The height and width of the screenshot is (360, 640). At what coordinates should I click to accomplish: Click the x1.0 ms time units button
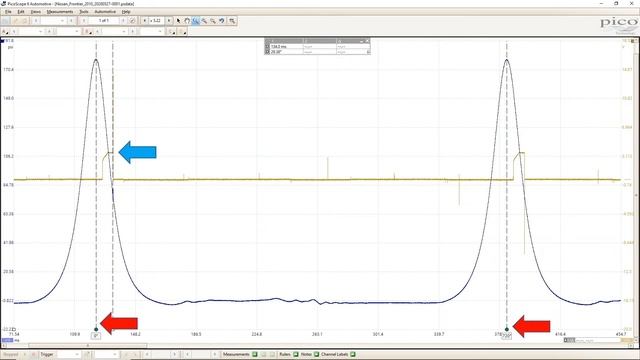coord(8,340)
